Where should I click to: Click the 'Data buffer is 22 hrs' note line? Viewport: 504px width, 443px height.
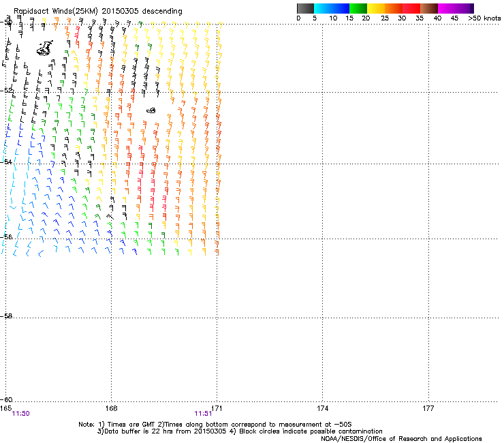click(240, 431)
